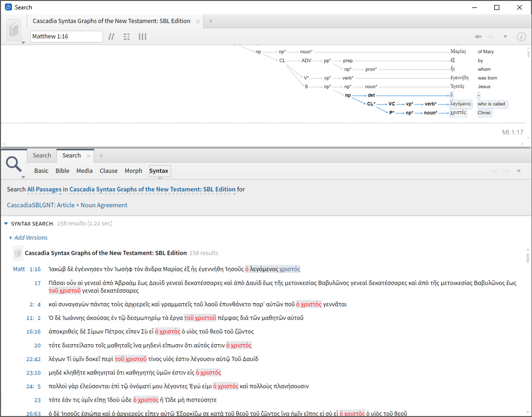Screen dimensions: 532x417
Task: Close the active Search tab
Action: (x=89, y=156)
